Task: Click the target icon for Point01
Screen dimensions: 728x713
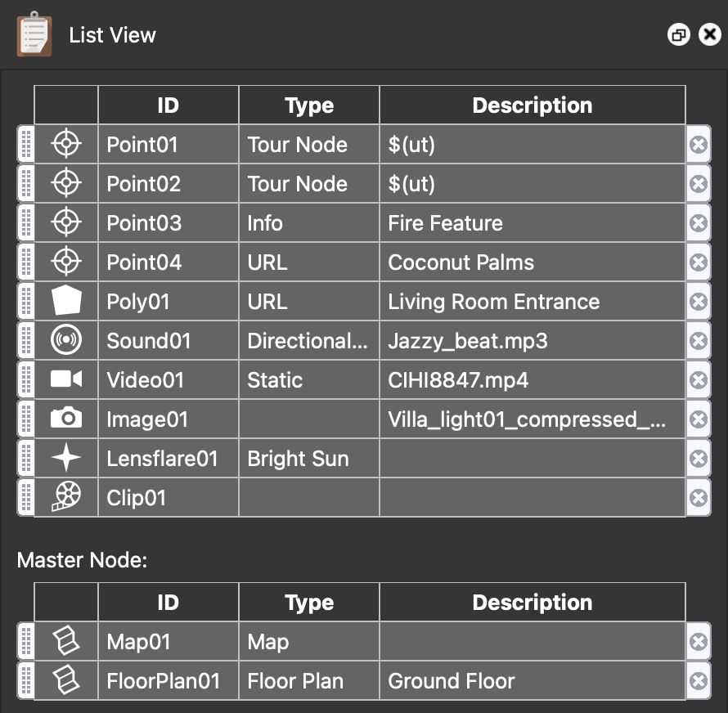Action: (x=66, y=144)
